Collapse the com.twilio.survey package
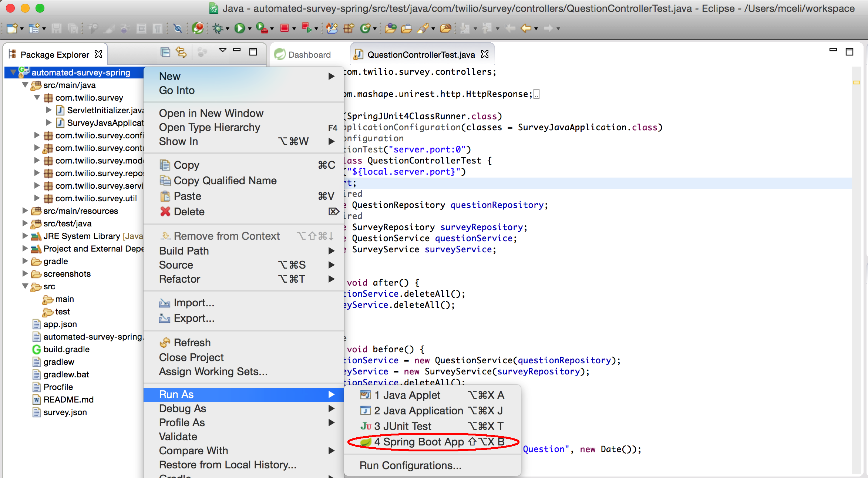The height and width of the screenshot is (478, 868). pos(37,97)
